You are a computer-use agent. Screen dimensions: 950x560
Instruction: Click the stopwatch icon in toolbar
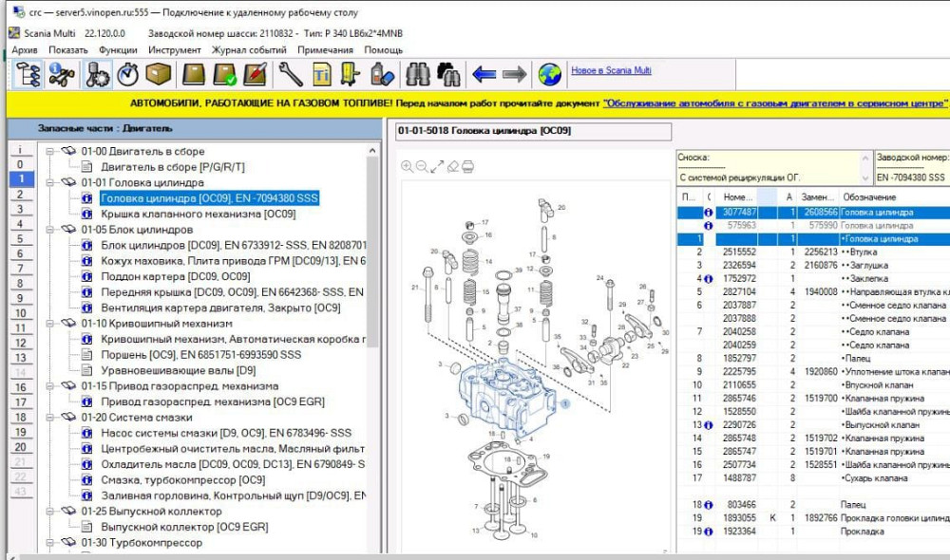point(128,74)
